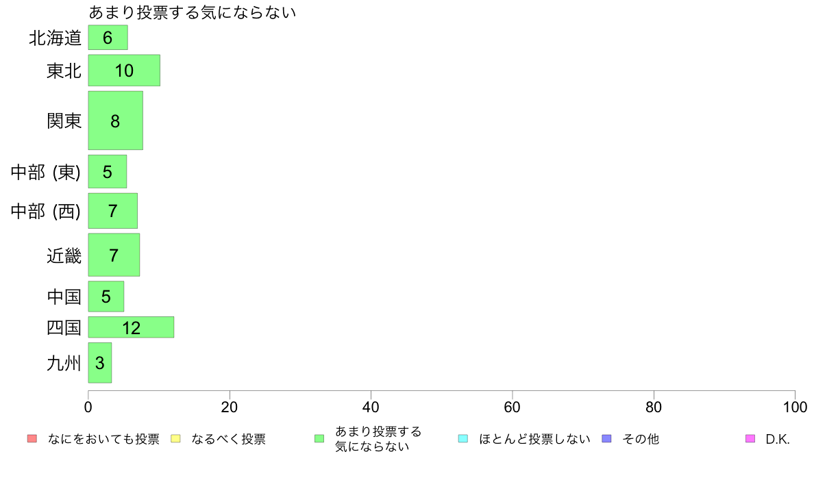Select the 近畿 bar with value 7

point(114,255)
